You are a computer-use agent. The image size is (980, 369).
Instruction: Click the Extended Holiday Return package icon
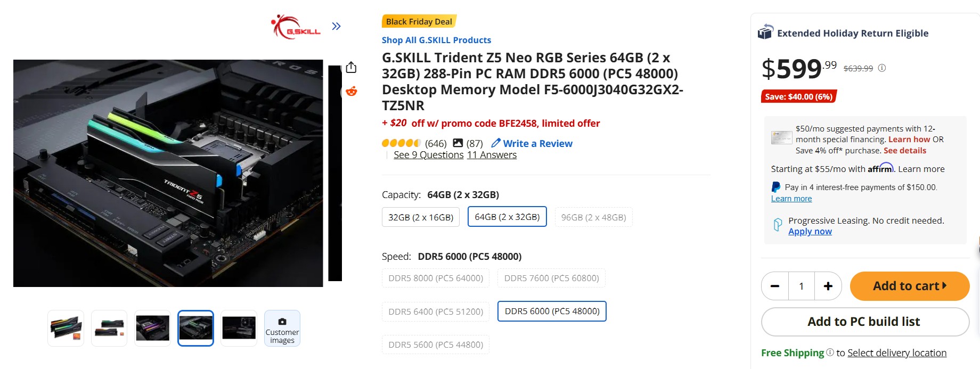click(x=765, y=32)
